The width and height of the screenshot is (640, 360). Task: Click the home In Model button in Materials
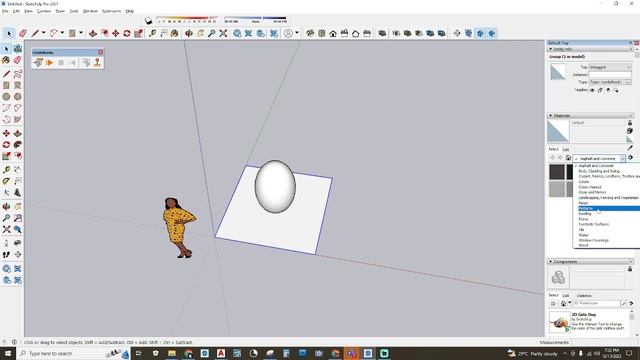point(568,158)
